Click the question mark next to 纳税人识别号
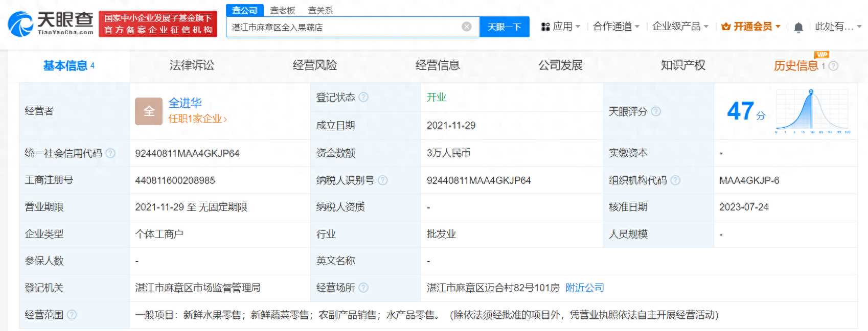This screenshot has width=868, height=331. coord(382,180)
